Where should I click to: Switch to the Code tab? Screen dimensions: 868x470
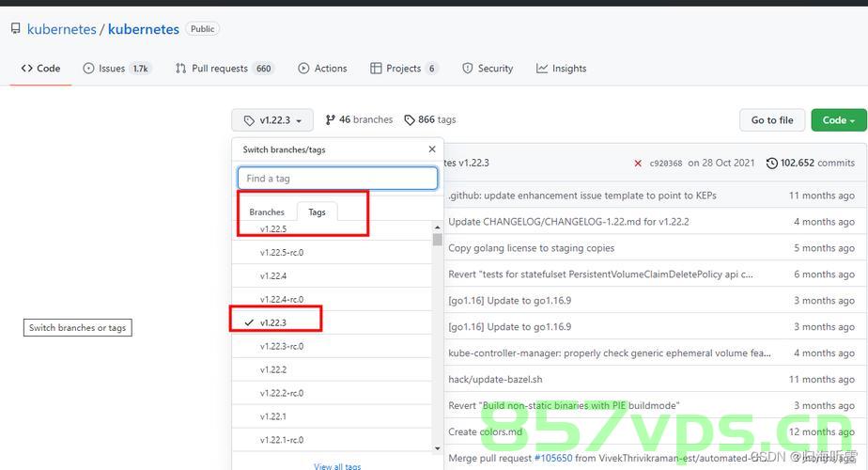[40, 69]
